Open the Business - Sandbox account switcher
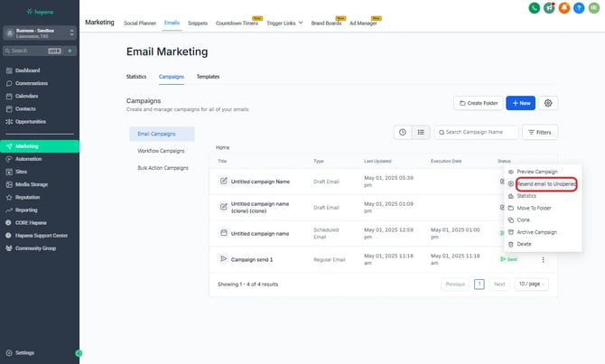 [x=40, y=32]
